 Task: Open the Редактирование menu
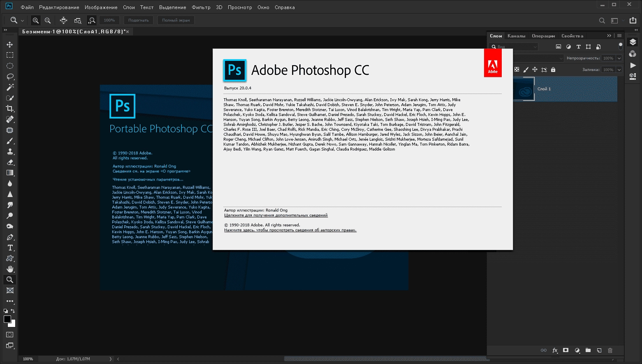point(59,7)
